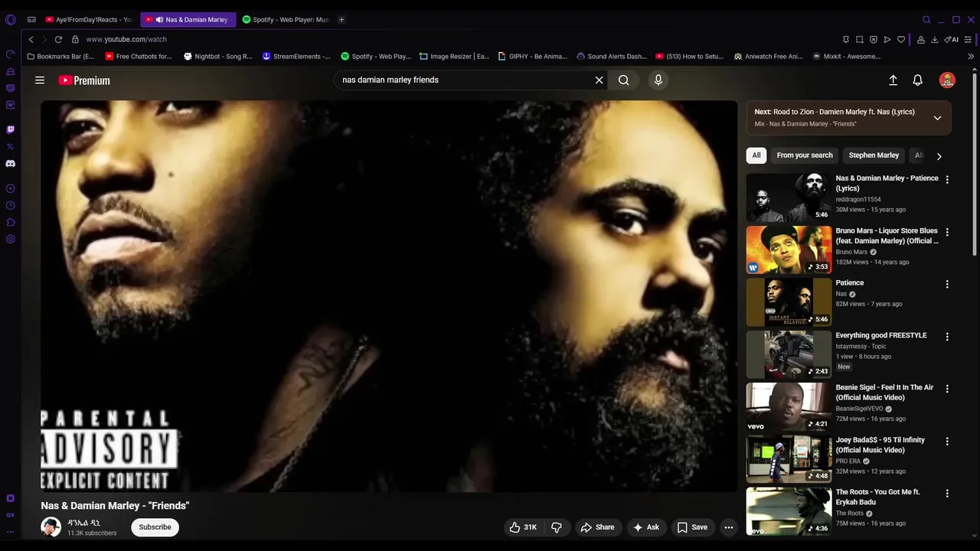The height and width of the screenshot is (551, 980).
Task: Click the Ask button
Action: coord(645,527)
